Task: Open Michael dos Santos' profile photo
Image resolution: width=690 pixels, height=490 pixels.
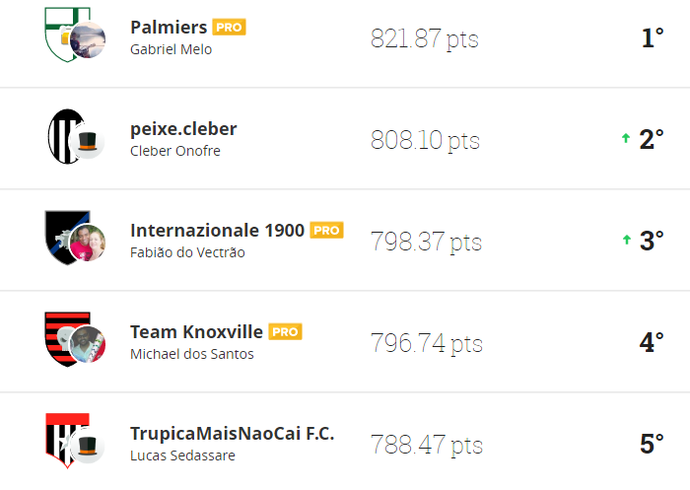Action: (x=88, y=344)
